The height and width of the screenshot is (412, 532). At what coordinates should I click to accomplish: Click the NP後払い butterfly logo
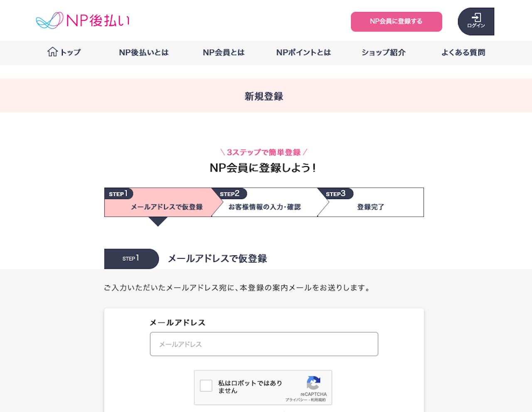(83, 20)
